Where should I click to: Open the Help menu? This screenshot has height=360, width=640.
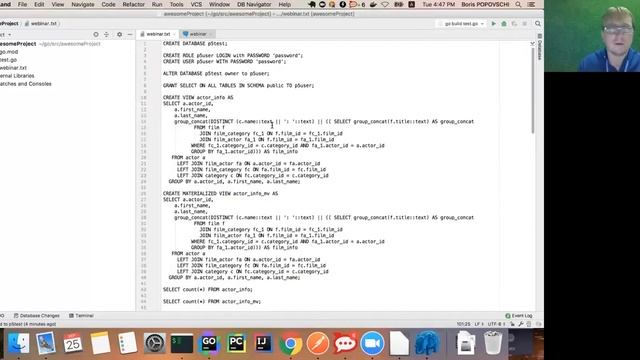[284, 4]
